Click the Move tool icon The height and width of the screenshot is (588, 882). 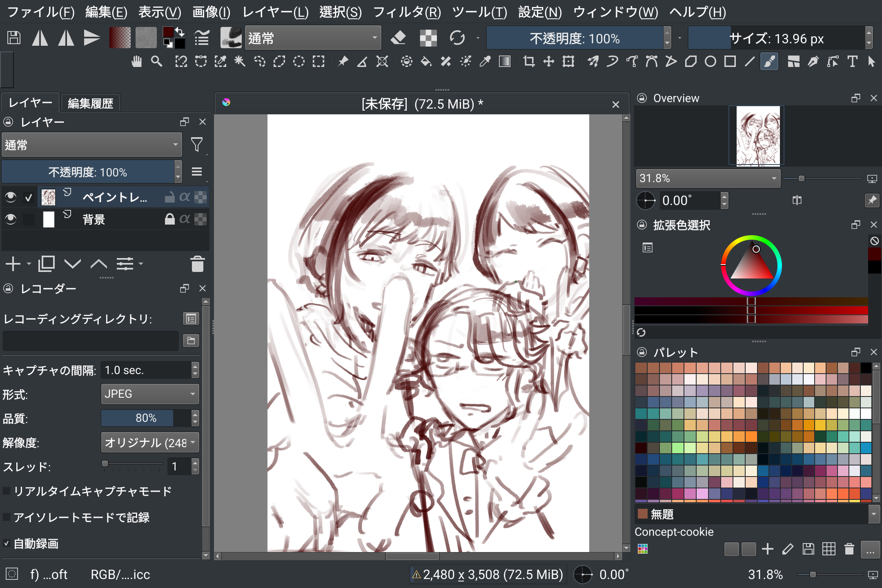pyautogui.click(x=548, y=62)
